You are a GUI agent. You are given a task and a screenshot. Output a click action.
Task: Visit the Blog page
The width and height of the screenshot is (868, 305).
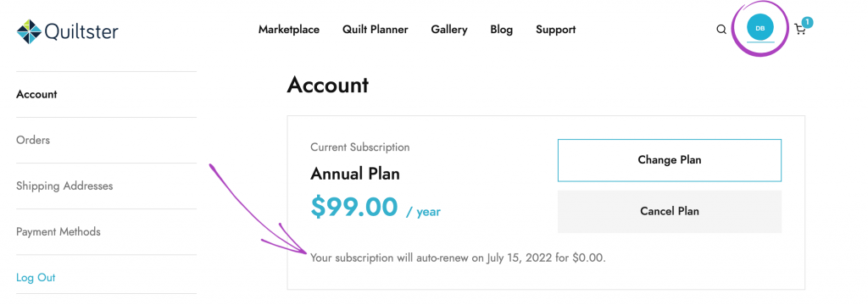coord(502,30)
